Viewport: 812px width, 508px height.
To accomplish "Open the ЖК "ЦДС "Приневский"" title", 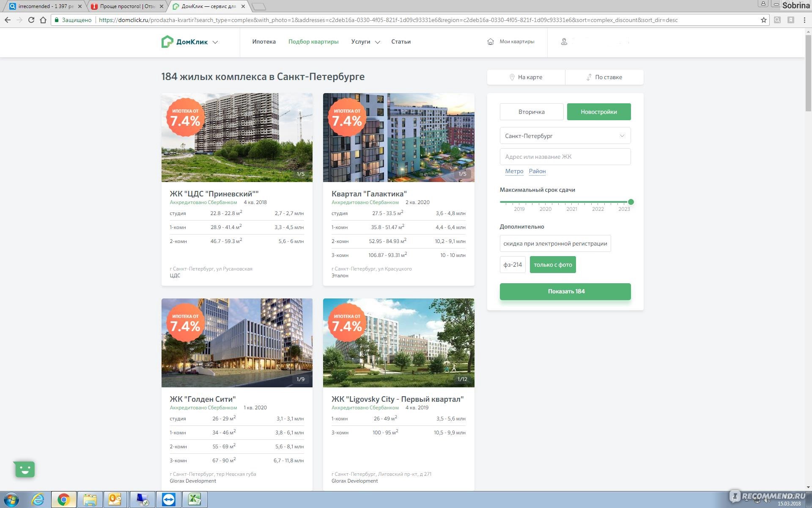I will (x=214, y=193).
